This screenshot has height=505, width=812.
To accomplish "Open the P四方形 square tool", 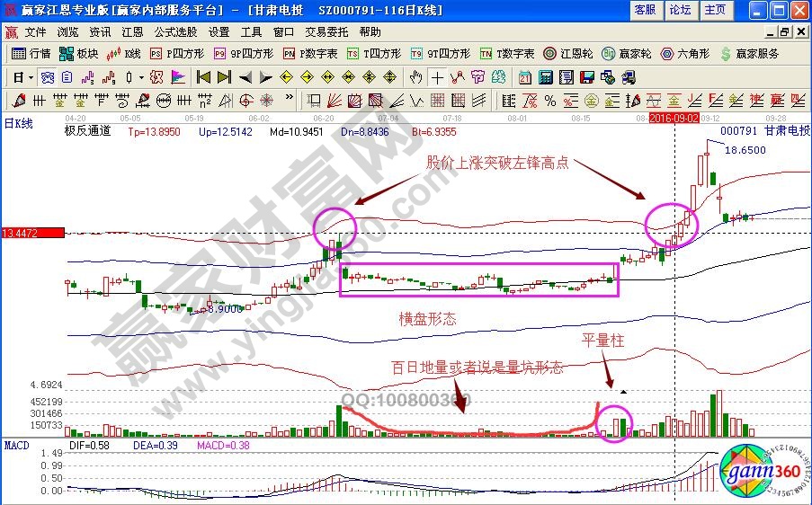I will click(174, 54).
